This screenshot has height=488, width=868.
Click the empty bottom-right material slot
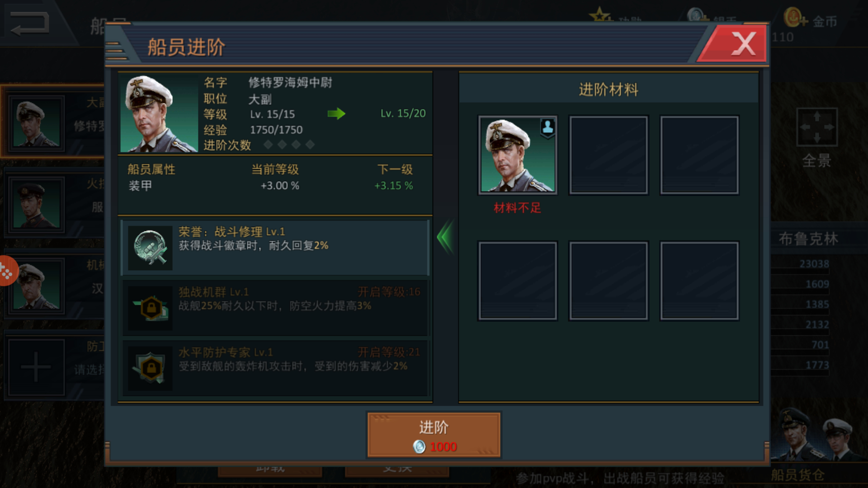(x=699, y=281)
